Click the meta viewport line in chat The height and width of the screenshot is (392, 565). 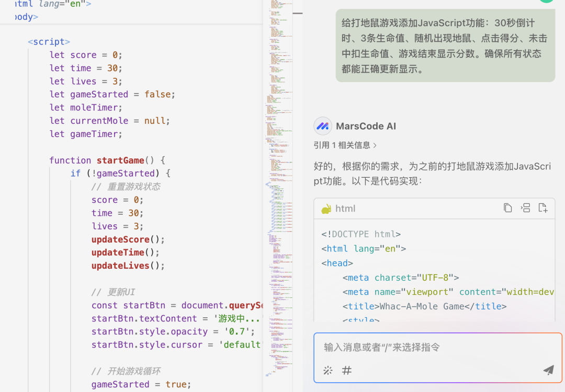click(x=448, y=292)
